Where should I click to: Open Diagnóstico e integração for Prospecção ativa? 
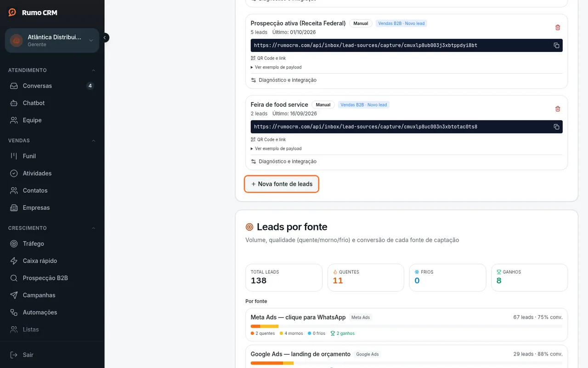pos(283,80)
